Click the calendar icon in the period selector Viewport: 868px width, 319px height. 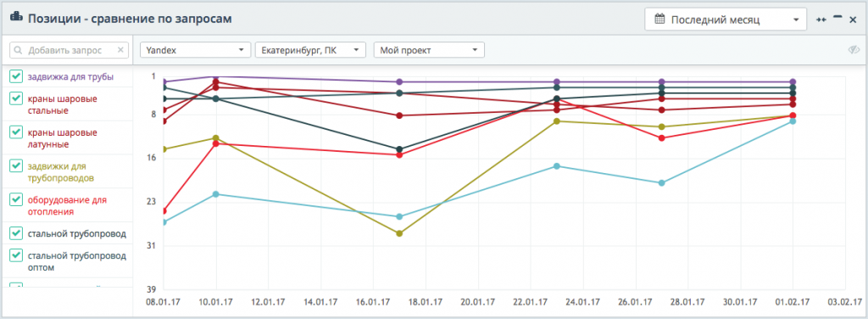(x=659, y=20)
